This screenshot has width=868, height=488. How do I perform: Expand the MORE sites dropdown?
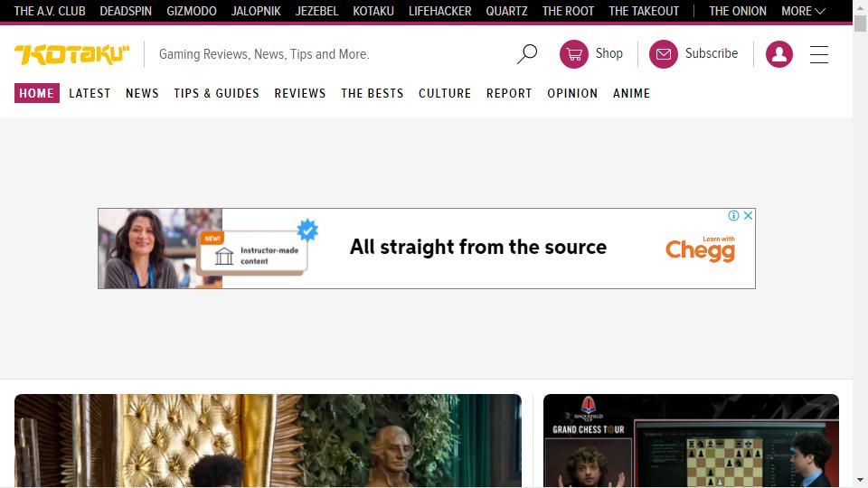[x=803, y=11]
